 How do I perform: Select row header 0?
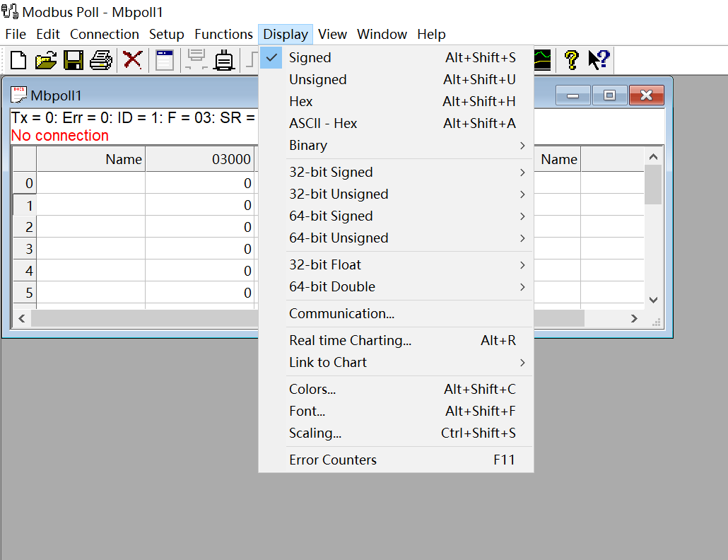click(25, 183)
